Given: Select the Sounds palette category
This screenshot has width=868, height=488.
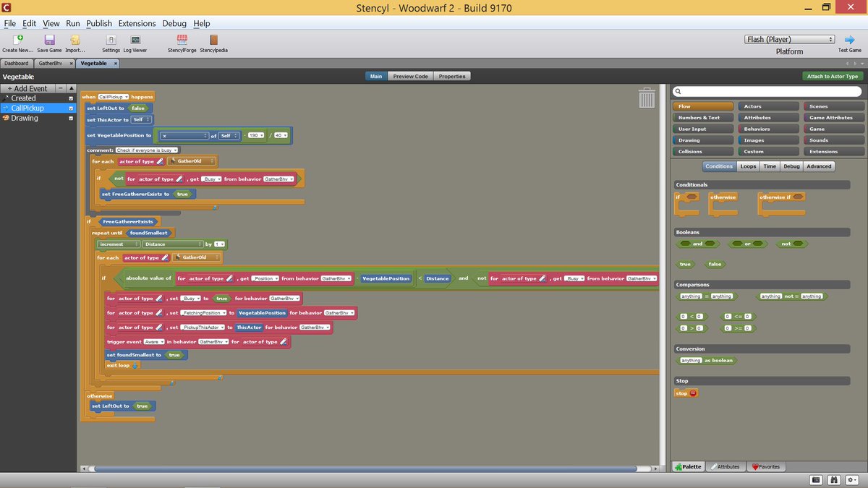Looking at the screenshot, I should click(833, 140).
